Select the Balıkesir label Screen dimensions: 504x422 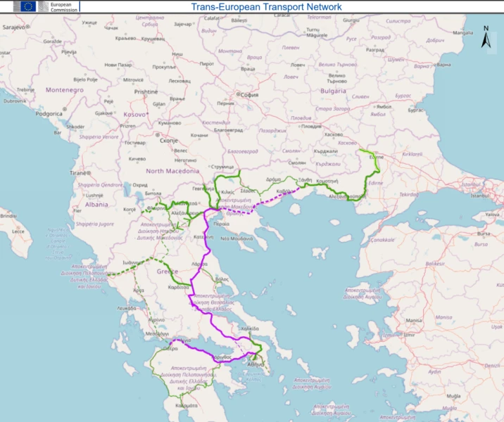point(435,264)
